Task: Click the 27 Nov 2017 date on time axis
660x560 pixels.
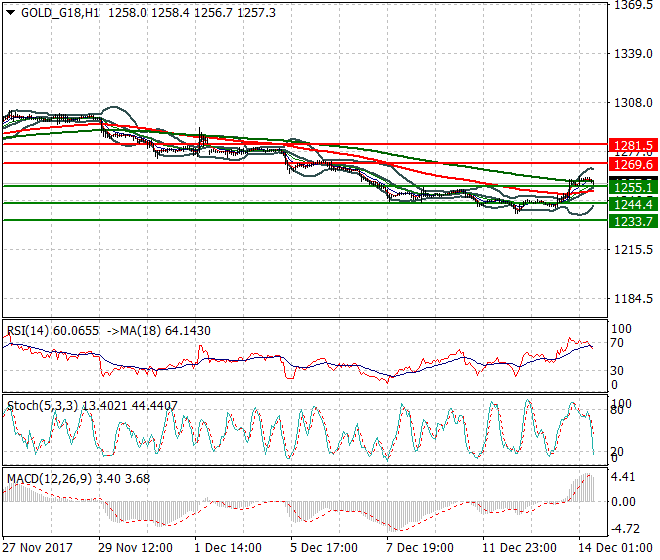Action: click(x=40, y=548)
